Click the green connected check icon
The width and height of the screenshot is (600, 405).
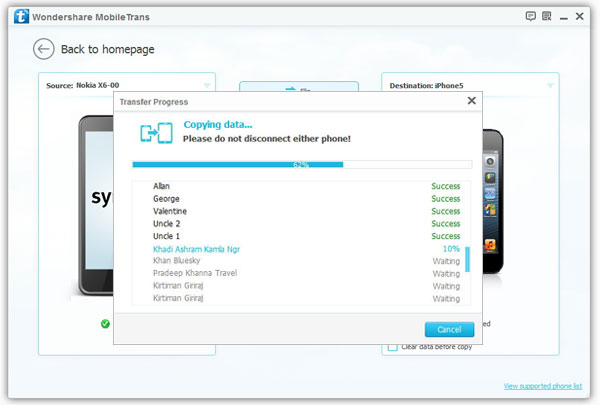tap(105, 324)
